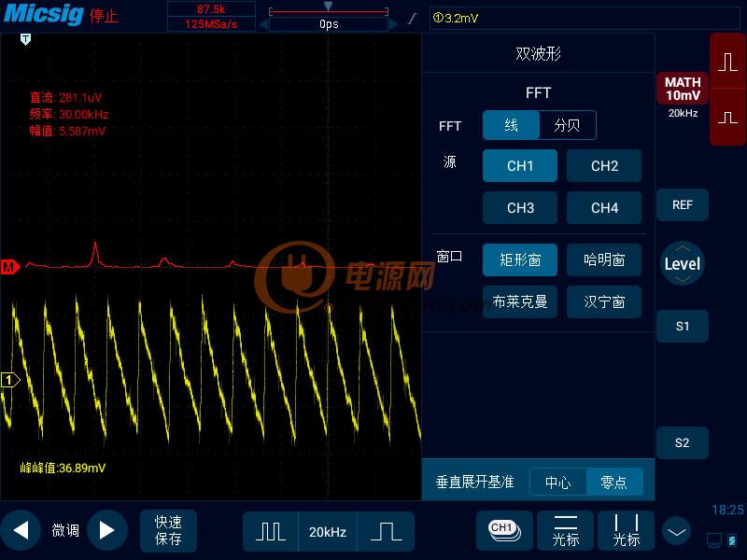Open vertical cursor (光标) tool
This screenshot has width=747, height=560.
point(626,530)
